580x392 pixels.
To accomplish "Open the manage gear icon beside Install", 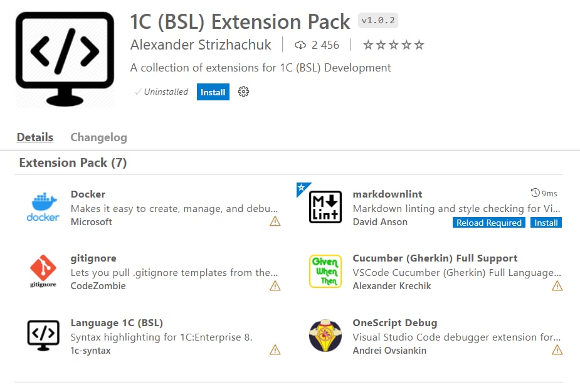I will tap(243, 92).
